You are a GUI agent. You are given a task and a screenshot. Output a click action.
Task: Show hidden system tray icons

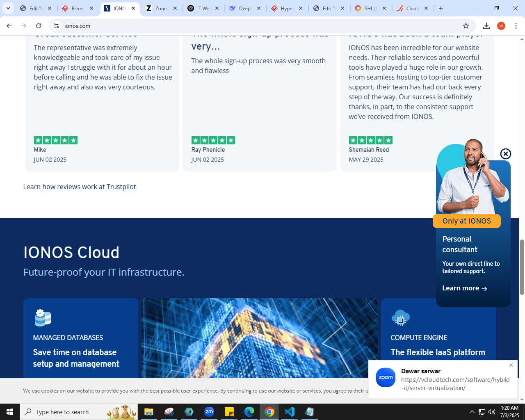click(x=472, y=412)
